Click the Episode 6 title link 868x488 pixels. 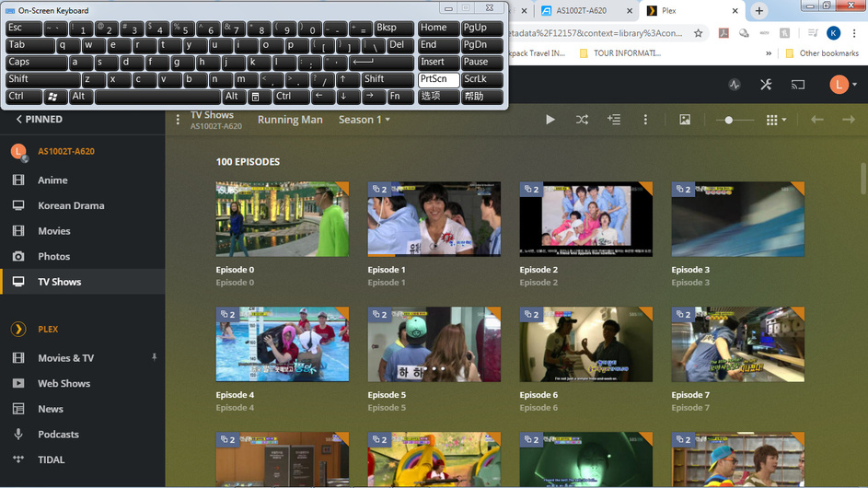point(538,395)
